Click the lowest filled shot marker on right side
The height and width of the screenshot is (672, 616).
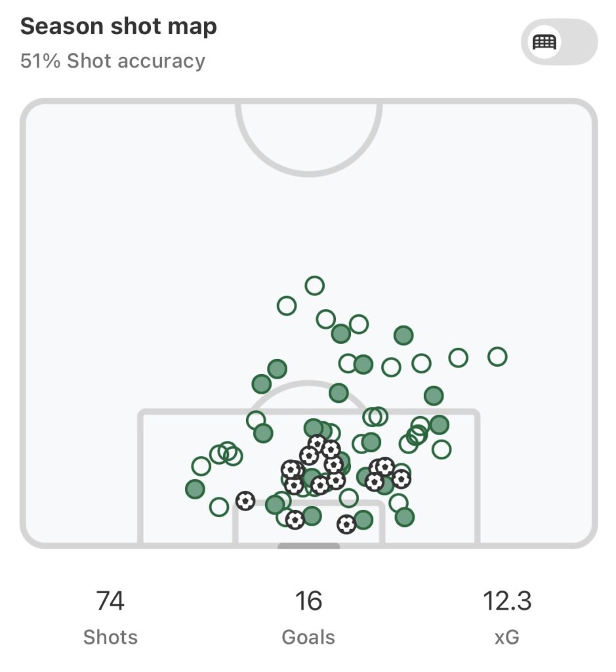(405, 517)
